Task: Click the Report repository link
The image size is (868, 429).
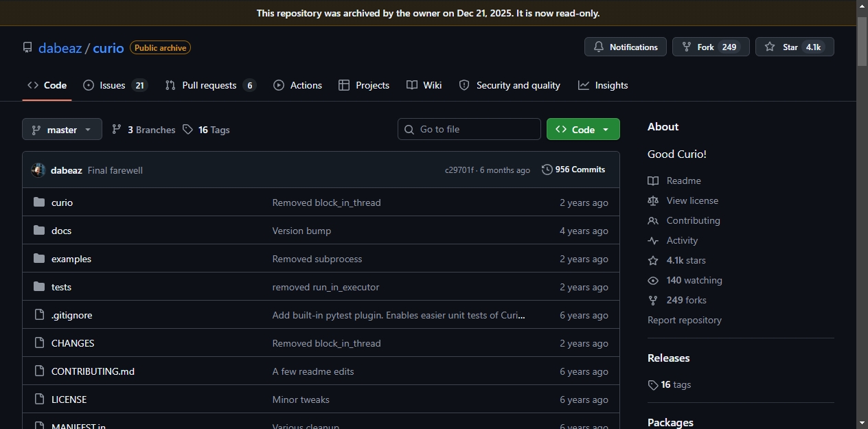Action: (684, 320)
